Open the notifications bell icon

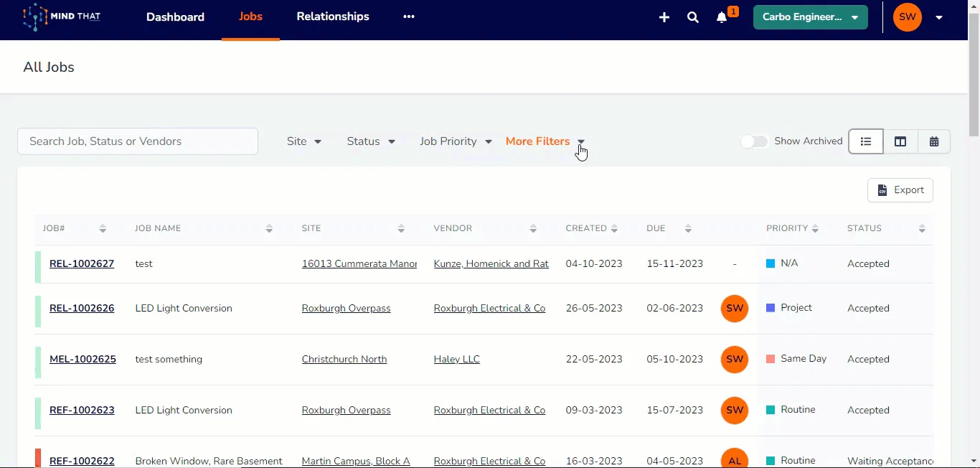[x=722, y=17]
